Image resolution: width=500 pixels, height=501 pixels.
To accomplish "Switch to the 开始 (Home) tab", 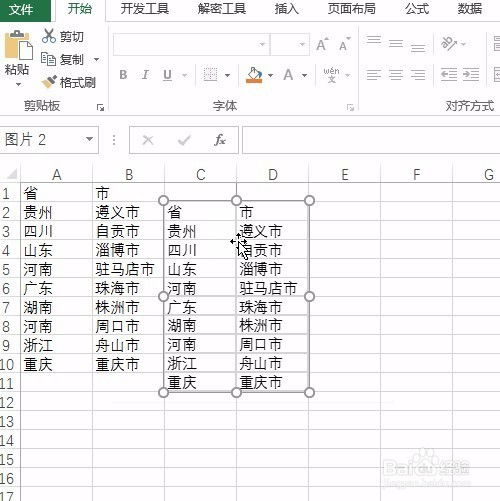I will 80,9.
